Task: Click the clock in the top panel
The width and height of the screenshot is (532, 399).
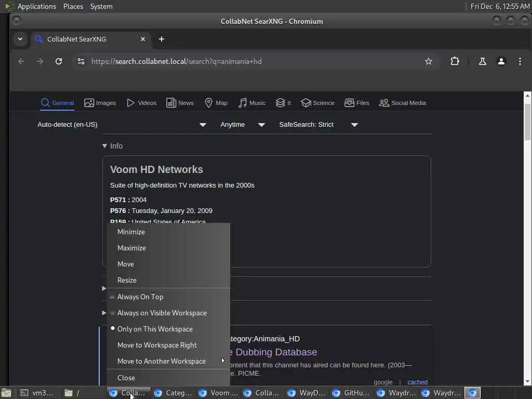Action: tap(500, 6)
